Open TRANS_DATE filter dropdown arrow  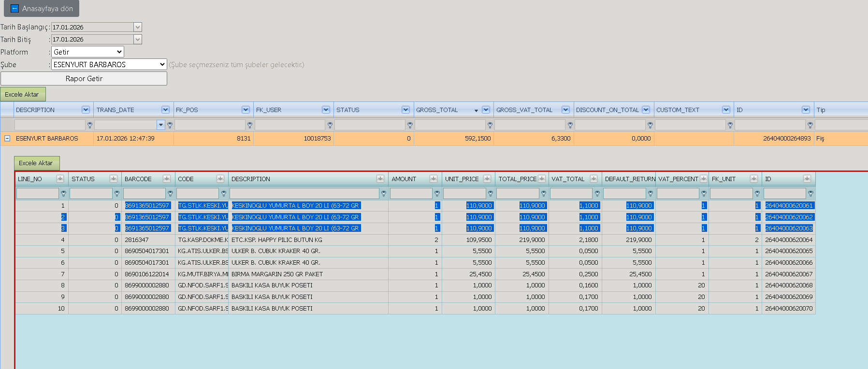(x=161, y=125)
